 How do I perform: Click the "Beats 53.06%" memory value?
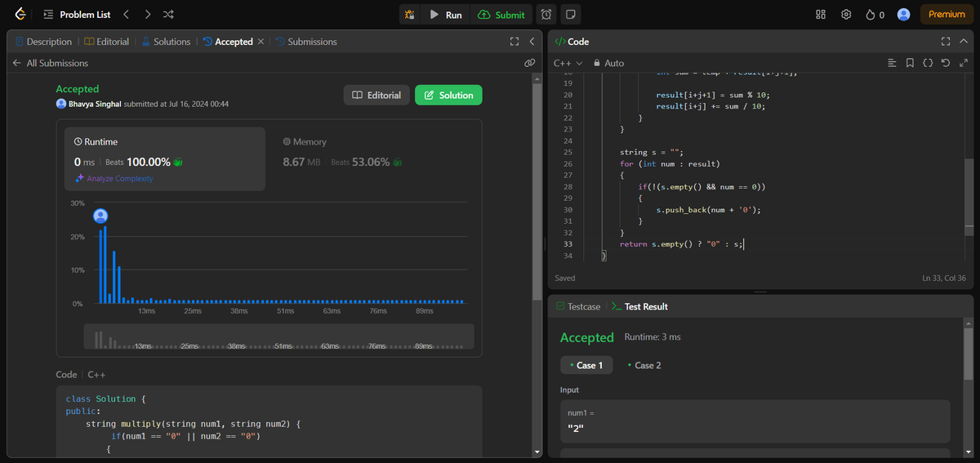coord(367,162)
